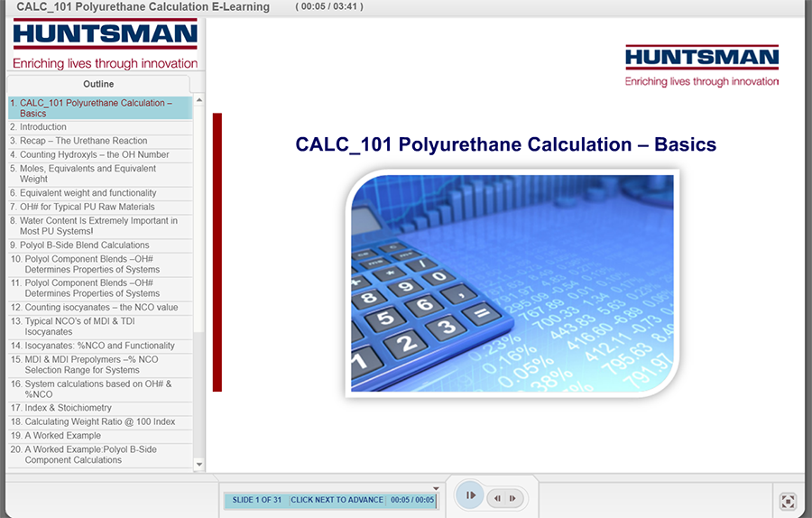Open Counting Hydroxyls – the OH Number
Image resolution: width=812 pixels, height=518 pixels.
[x=94, y=154]
